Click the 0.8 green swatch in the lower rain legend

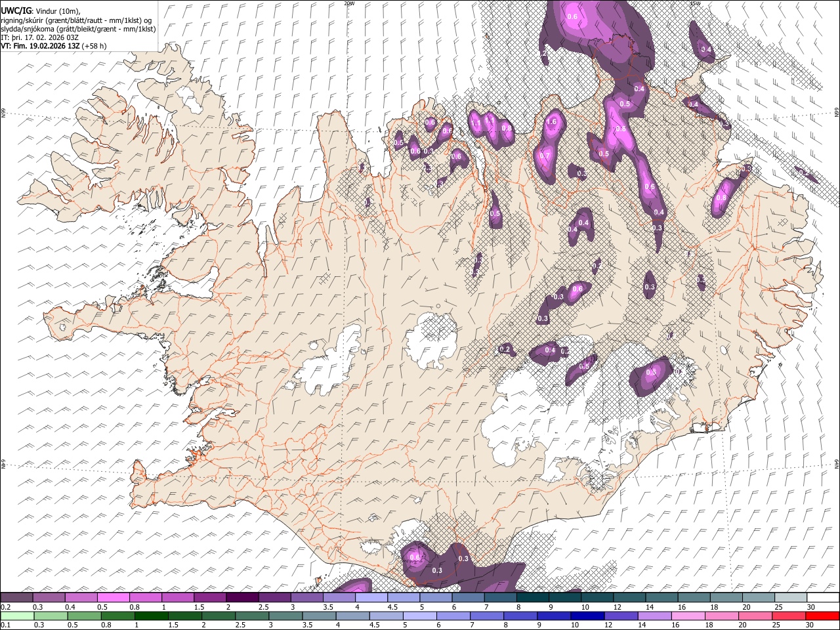(118, 616)
